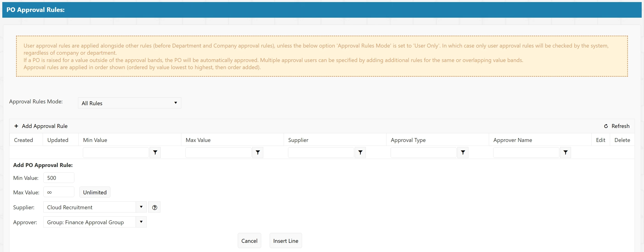Click the Supplier column filter icon
Viewport: 644px width, 252px height.
tap(360, 152)
